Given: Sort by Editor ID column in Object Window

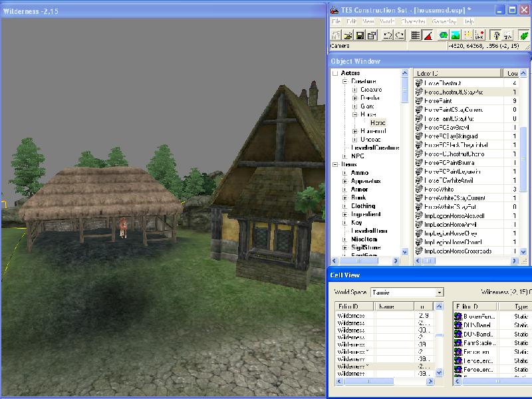Looking at the screenshot, I should tap(458, 73).
